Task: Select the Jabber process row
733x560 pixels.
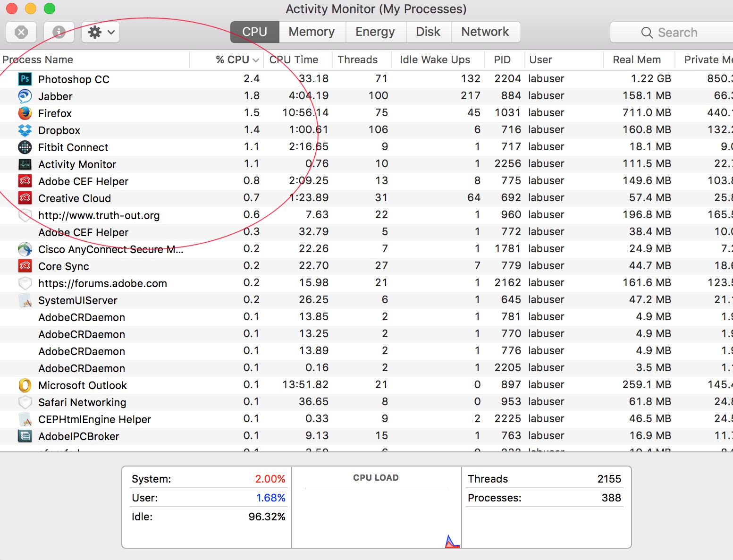Action: (x=366, y=96)
